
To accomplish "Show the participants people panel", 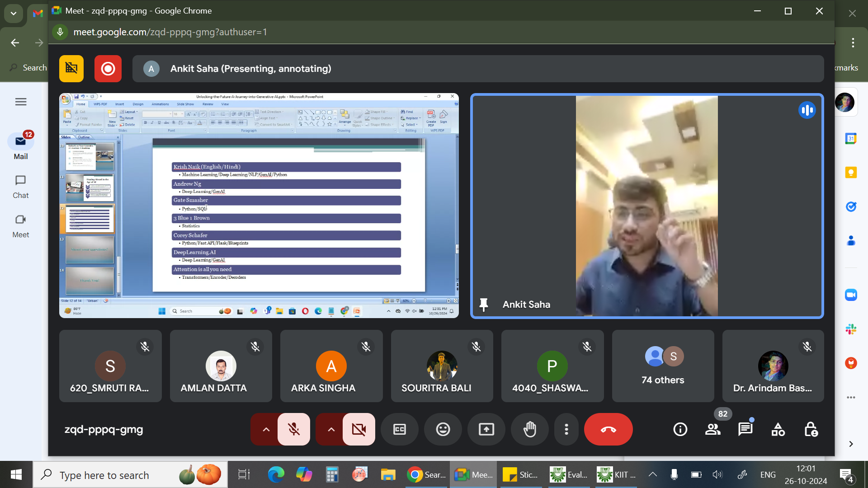I will coord(713,429).
